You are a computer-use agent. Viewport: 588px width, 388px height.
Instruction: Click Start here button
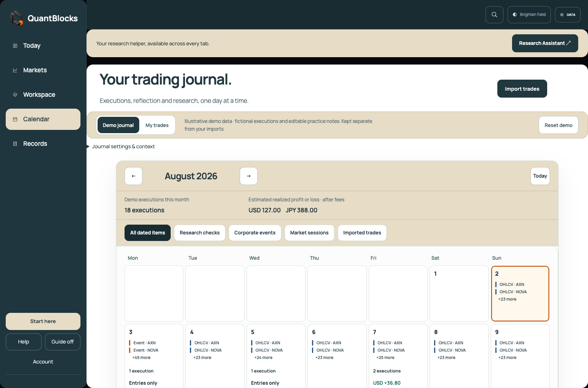pyautogui.click(x=43, y=321)
